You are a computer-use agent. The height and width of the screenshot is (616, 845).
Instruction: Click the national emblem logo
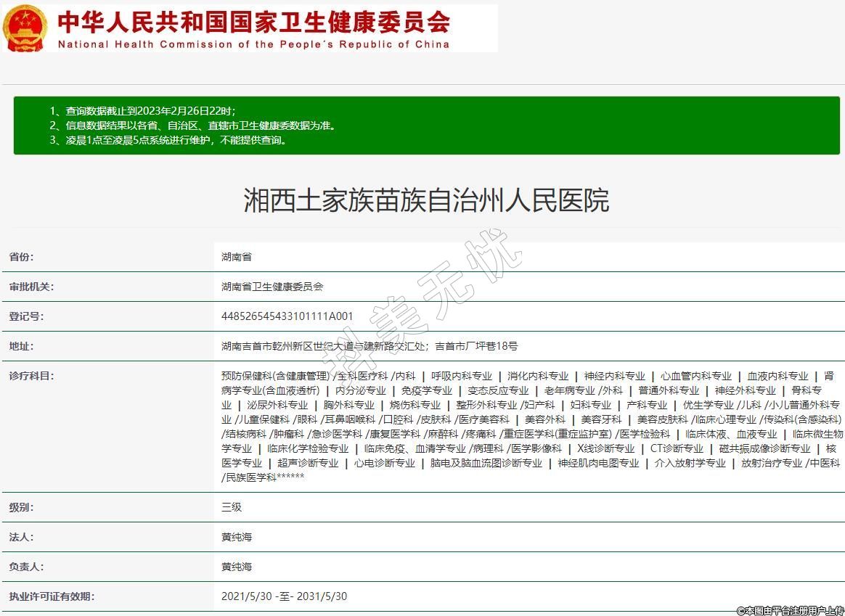point(25,28)
